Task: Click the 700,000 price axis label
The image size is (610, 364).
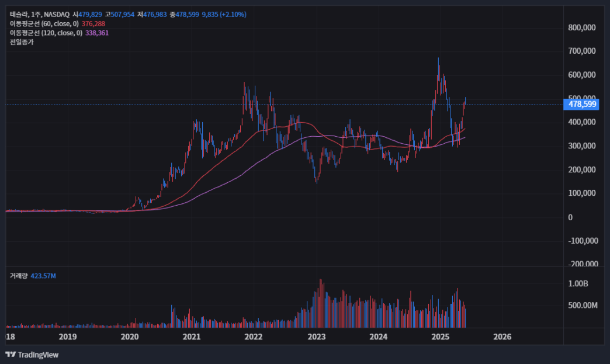Action: point(581,51)
